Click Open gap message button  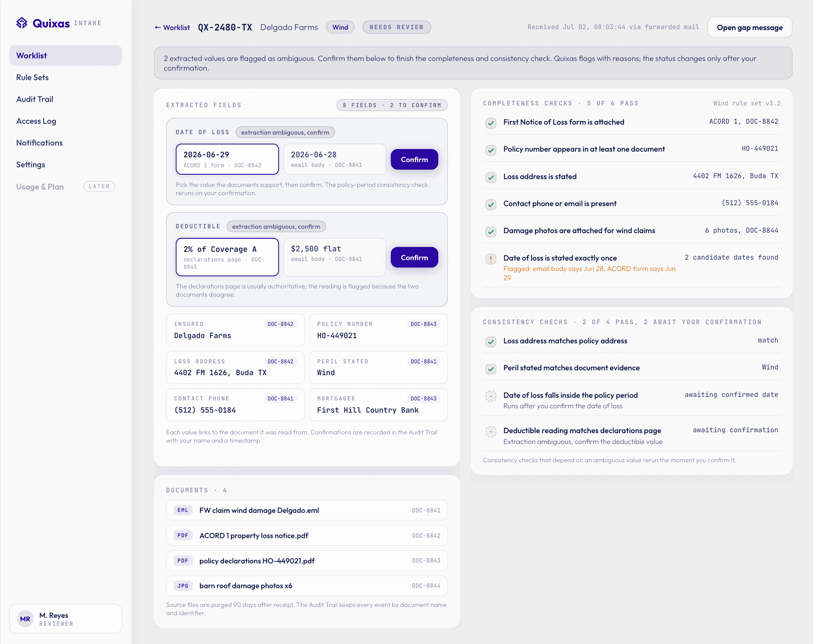click(750, 27)
